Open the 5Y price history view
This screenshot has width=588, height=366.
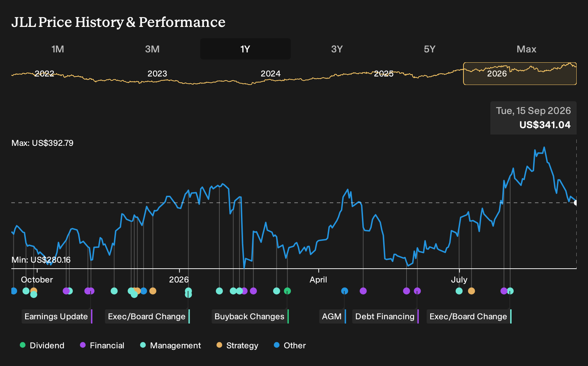(429, 49)
